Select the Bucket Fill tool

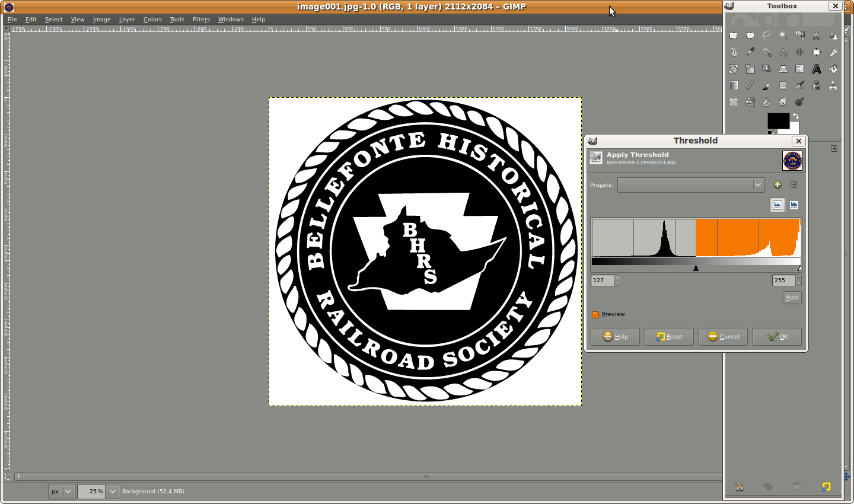pos(833,69)
